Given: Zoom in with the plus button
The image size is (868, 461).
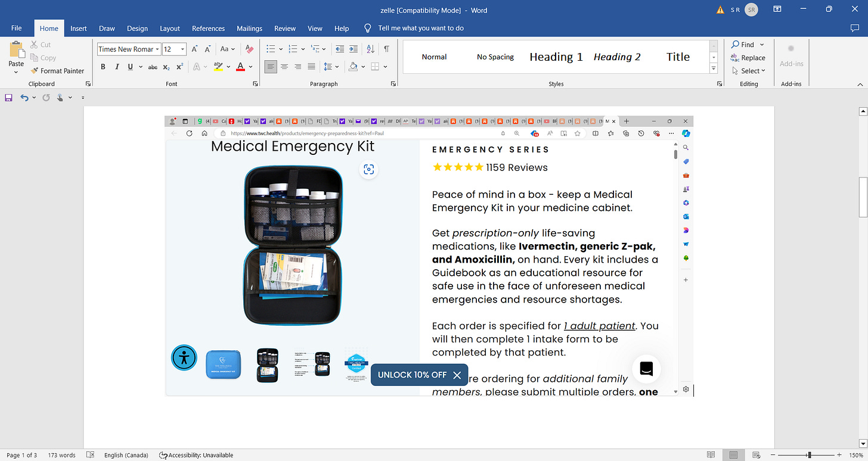Looking at the screenshot, I should click(839, 455).
